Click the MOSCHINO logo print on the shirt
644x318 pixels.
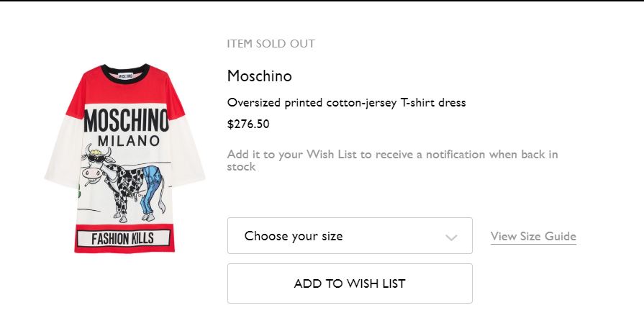click(x=126, y=120)
